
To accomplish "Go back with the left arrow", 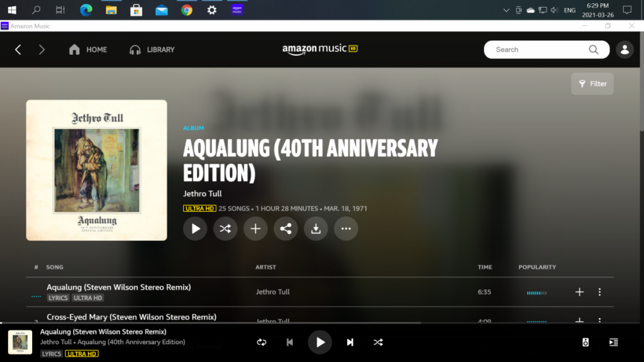I will tap(18, 50).
